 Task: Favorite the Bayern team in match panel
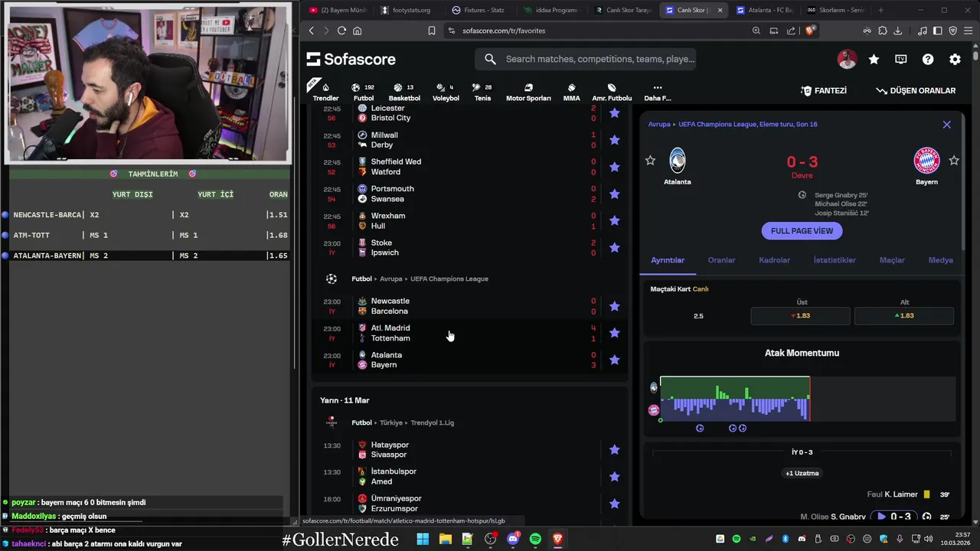point(954,161)
